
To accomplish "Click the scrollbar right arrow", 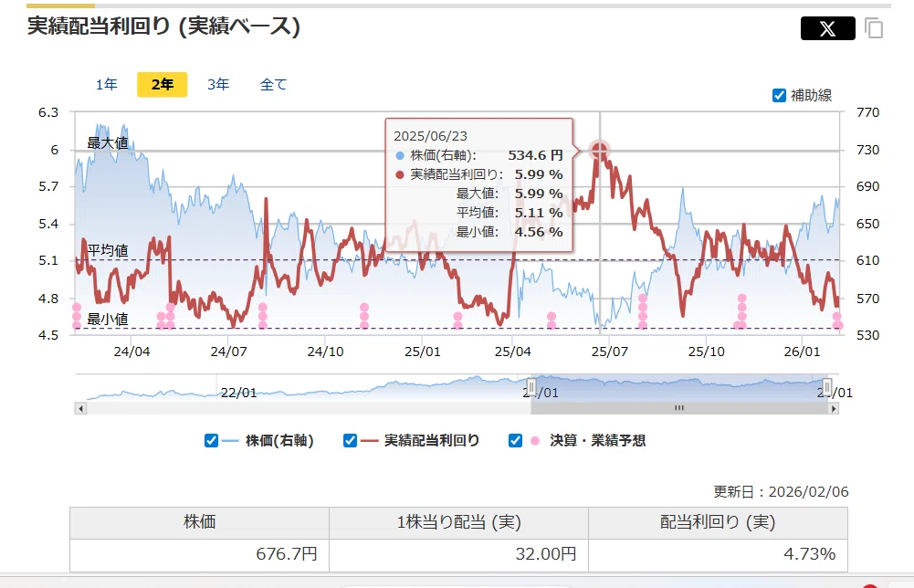I will [835, 408].
